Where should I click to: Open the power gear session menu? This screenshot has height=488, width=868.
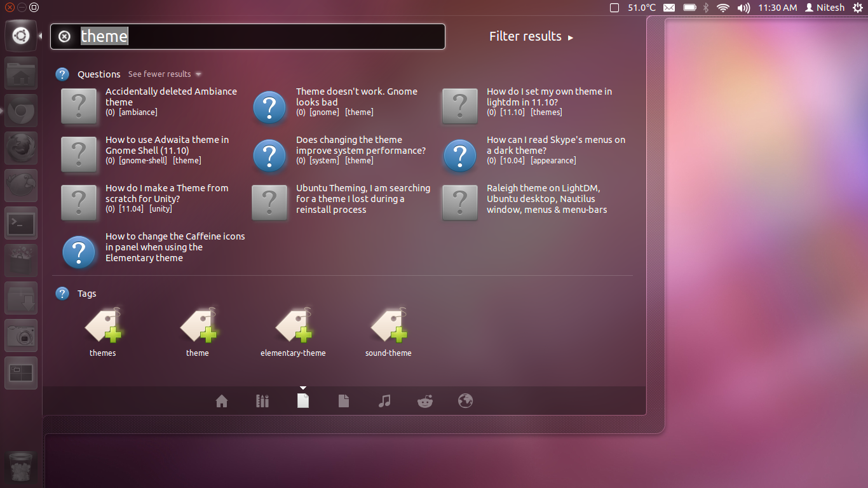point(858,8)
